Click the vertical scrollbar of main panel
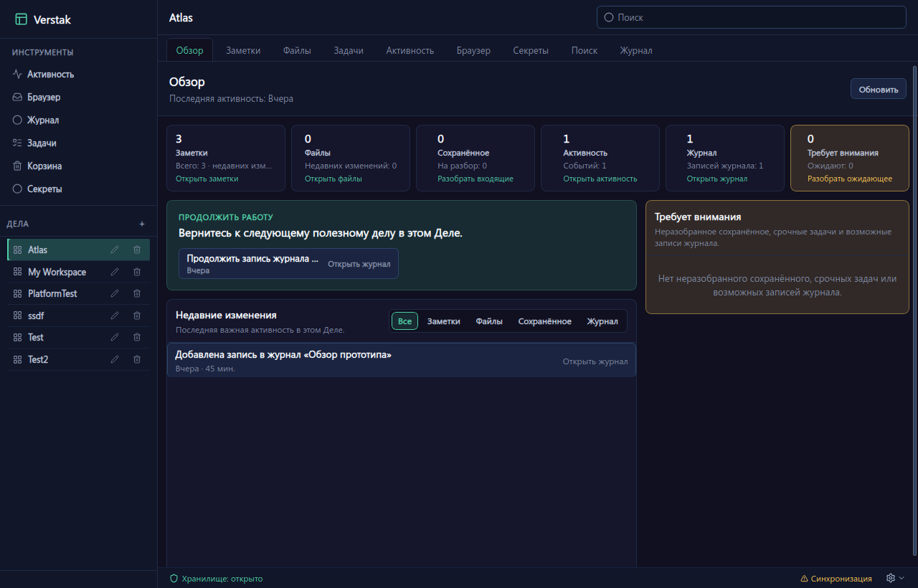 [x=914, y=310]
